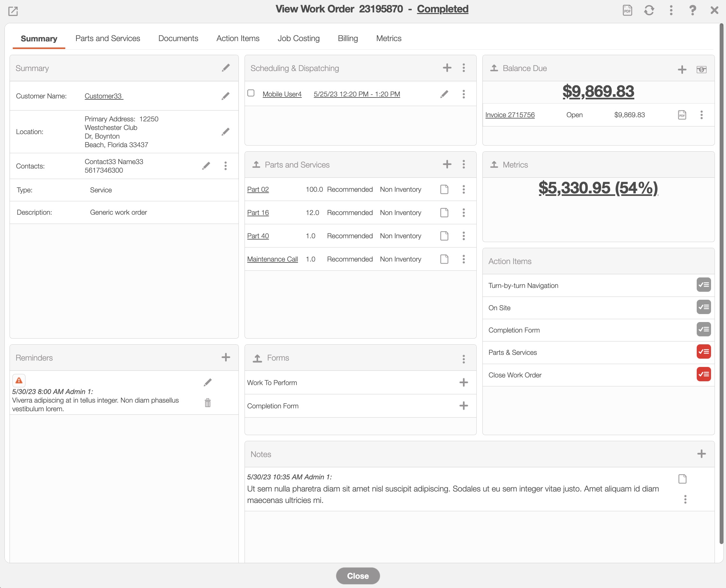Open the Billing tab
The width and height of the screenshot is (726, 588).
(347, 38)
